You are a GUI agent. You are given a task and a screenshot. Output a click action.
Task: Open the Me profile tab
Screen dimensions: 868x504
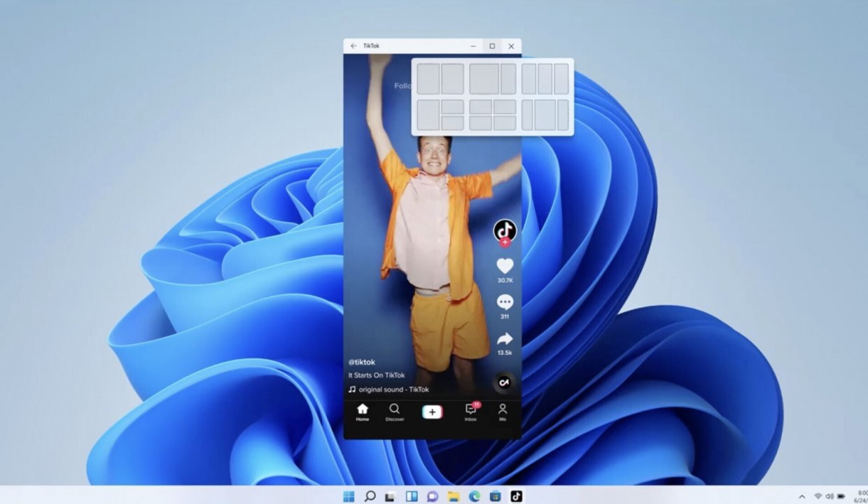[503, 412]
